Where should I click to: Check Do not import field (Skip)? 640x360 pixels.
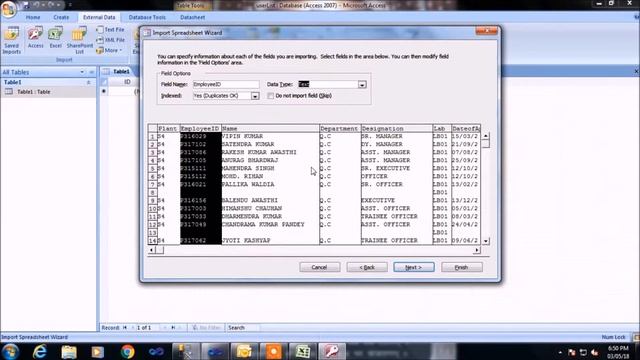pyautogui.click(x=270, y=96)
